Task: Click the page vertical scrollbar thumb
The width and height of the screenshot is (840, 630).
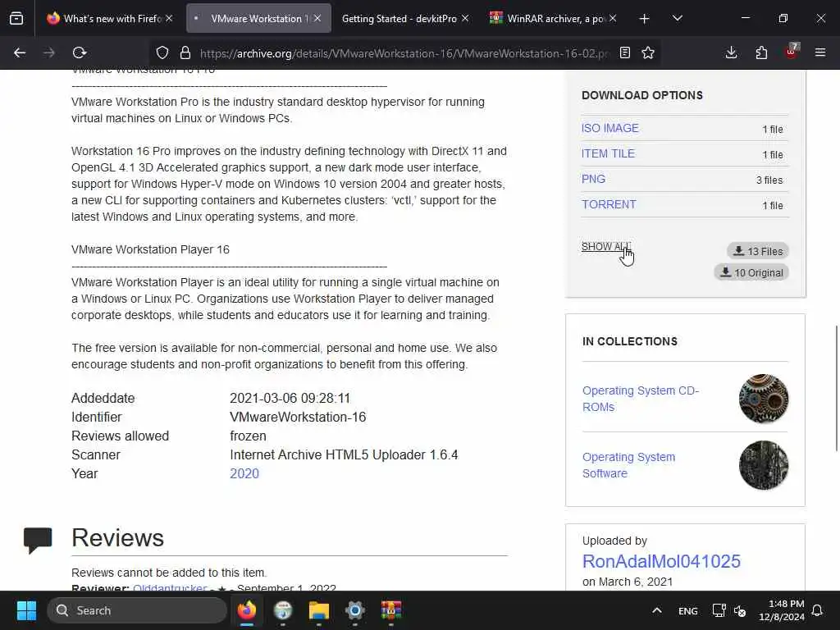Action: click(x=836, y=388)
